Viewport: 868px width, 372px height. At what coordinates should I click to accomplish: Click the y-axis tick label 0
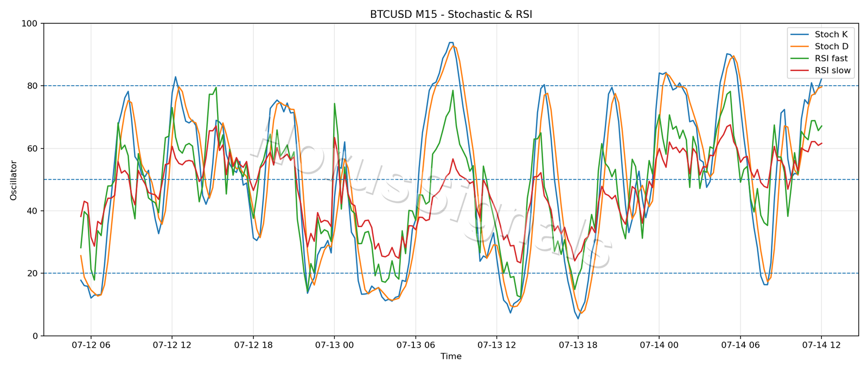[x=35, y=336]
